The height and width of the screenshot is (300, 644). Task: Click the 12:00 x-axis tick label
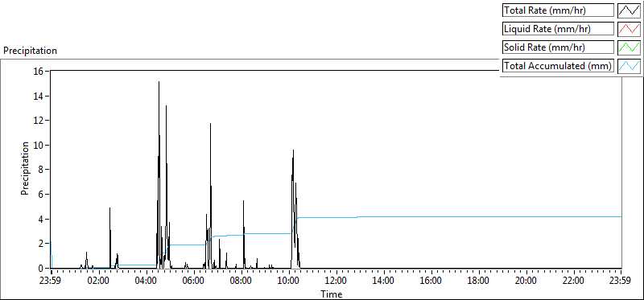click(x=336, y=282)
